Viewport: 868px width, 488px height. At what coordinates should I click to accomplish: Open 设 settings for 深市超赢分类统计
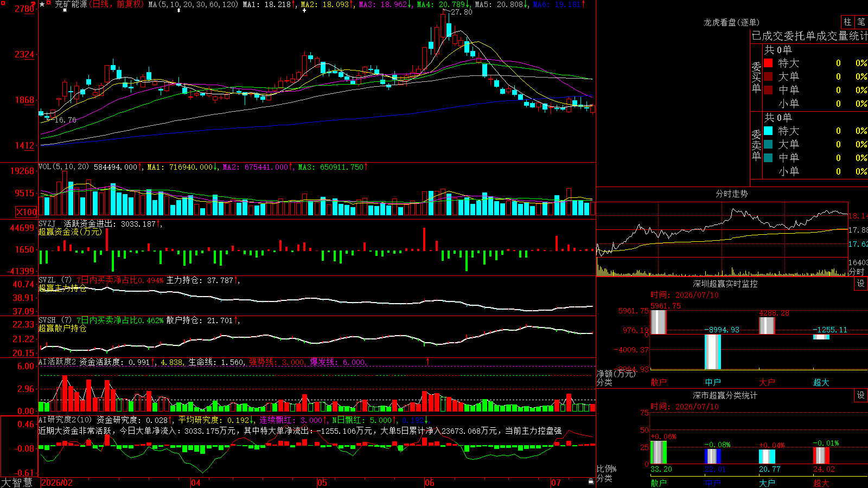(x=861, y=395)
